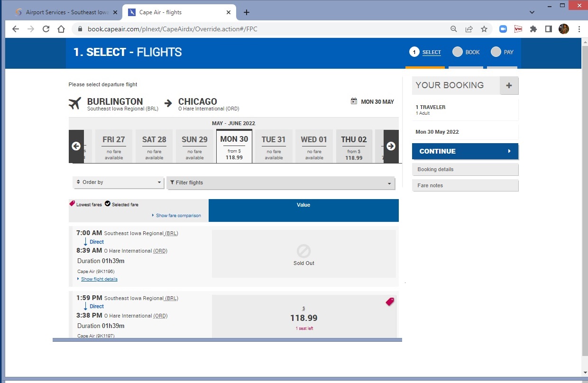Screen dimensions: 588x383
Task: Click the previous dates arrow in the date carousel
Action: 76,146
